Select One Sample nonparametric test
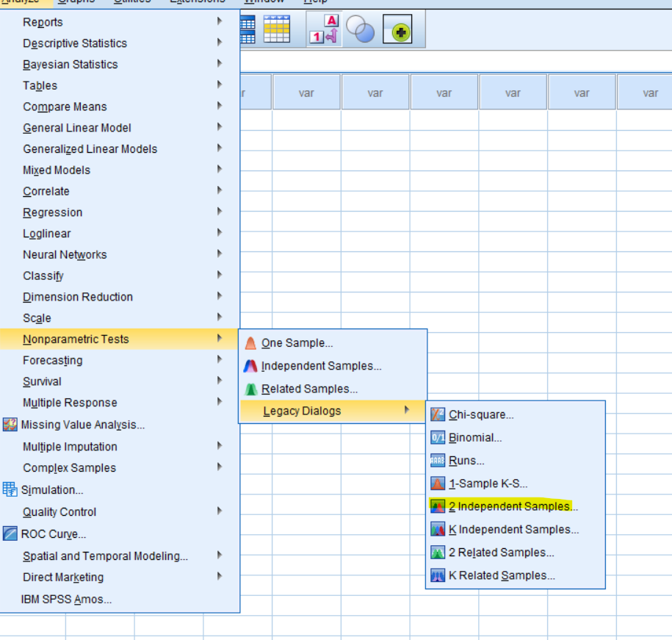The image size is (672, 640). 297,343
